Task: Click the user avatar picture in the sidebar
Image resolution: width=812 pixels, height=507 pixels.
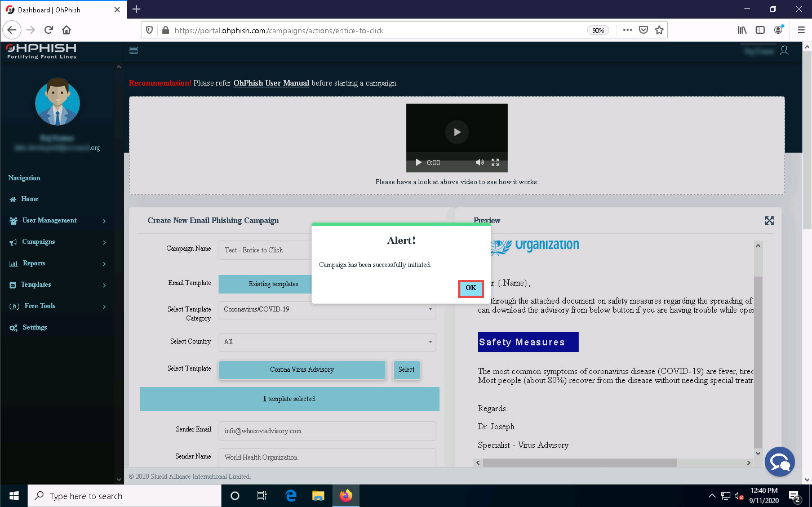Action: pyautogui.click(x=57, y=102)
